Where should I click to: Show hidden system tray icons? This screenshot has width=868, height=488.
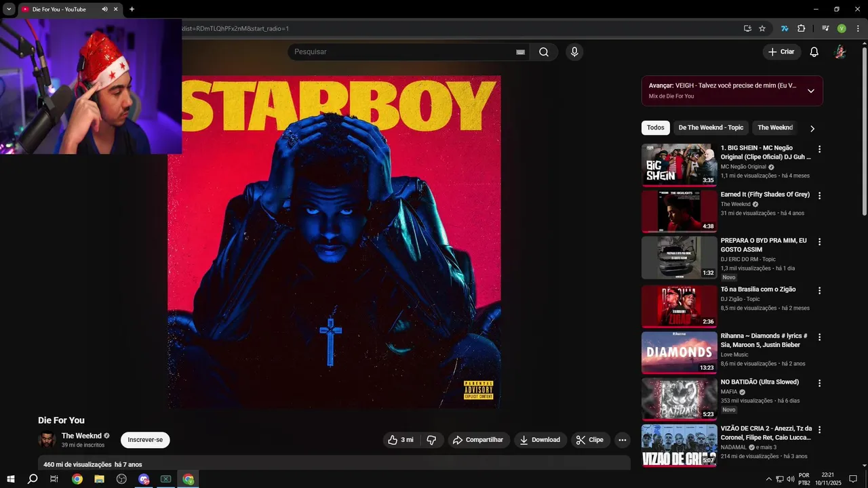click(x=768, y=479)
